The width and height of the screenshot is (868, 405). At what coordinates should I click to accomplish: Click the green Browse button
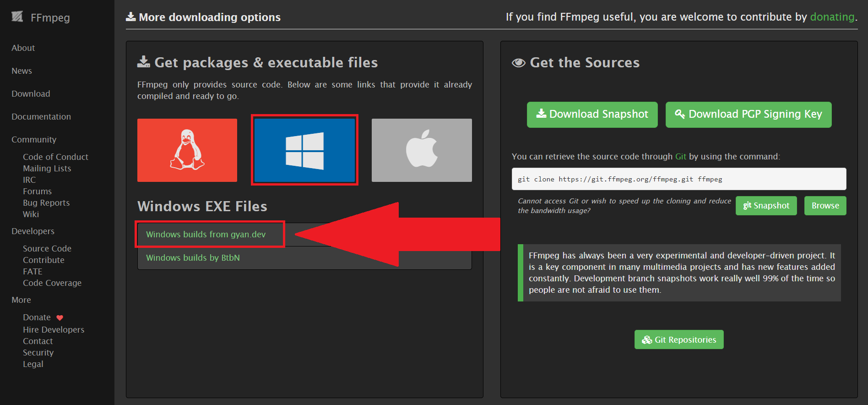point(825,206)
